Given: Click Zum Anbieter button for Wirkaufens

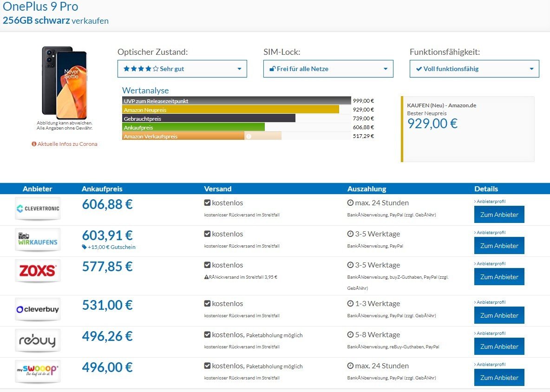Looking at the screenshot, I should coord(499,246).
